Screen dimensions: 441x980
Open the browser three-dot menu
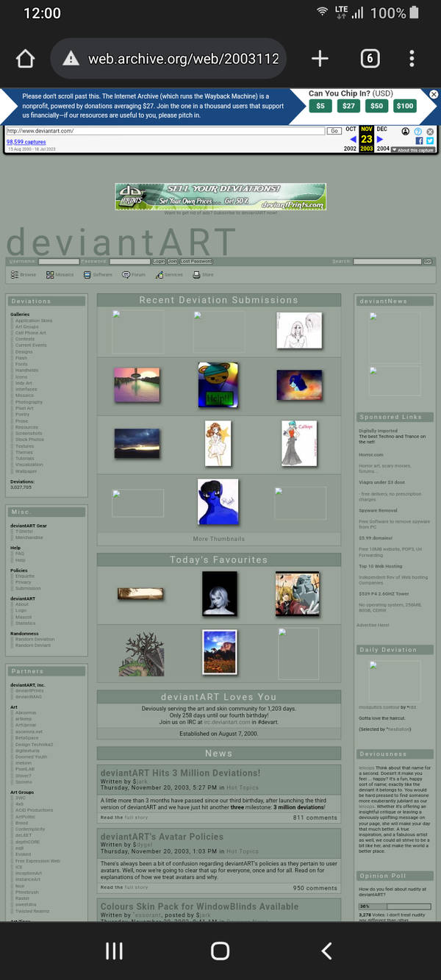412,59
